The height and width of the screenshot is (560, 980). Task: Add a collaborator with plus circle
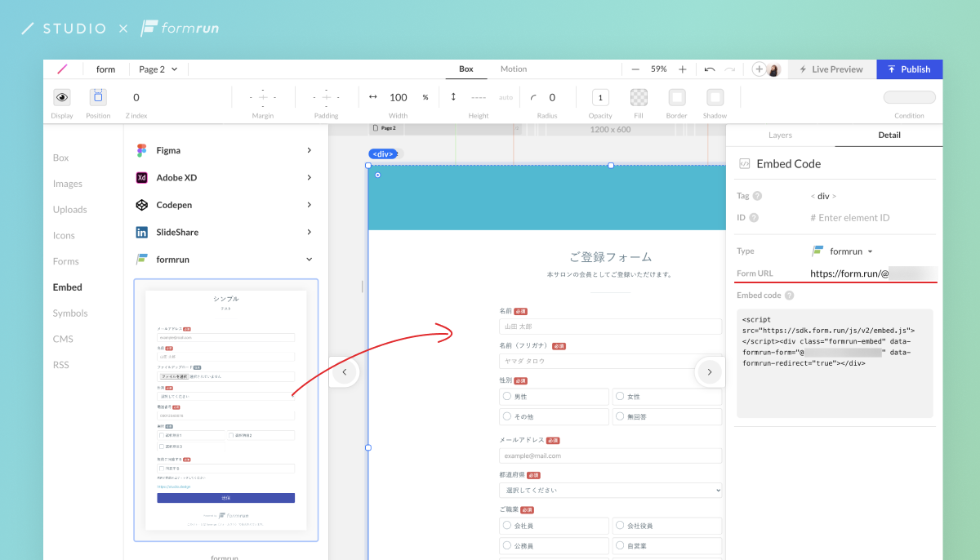(x=759, y=69)
